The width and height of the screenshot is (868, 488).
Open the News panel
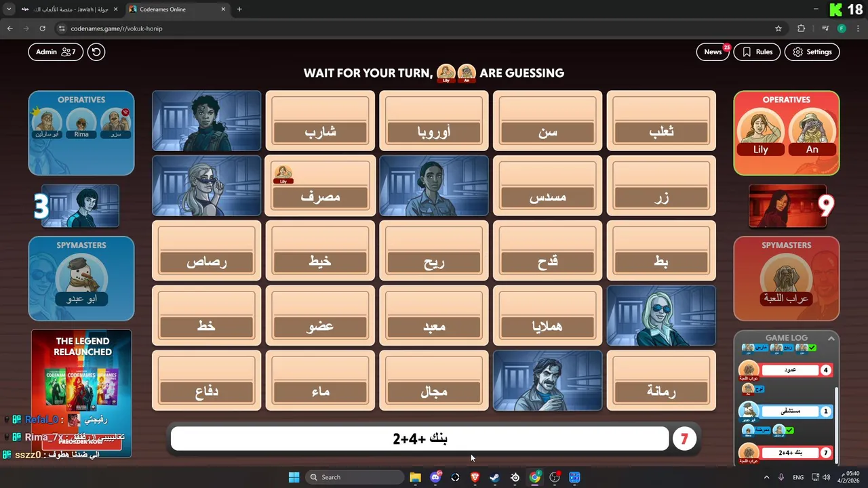point(713,52)
